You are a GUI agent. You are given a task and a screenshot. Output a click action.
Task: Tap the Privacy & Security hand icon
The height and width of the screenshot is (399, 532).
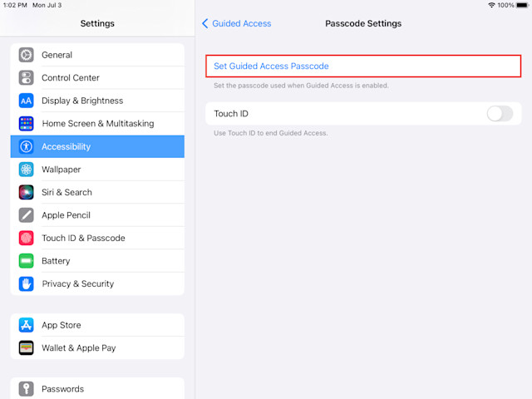[x=26, y=283]
